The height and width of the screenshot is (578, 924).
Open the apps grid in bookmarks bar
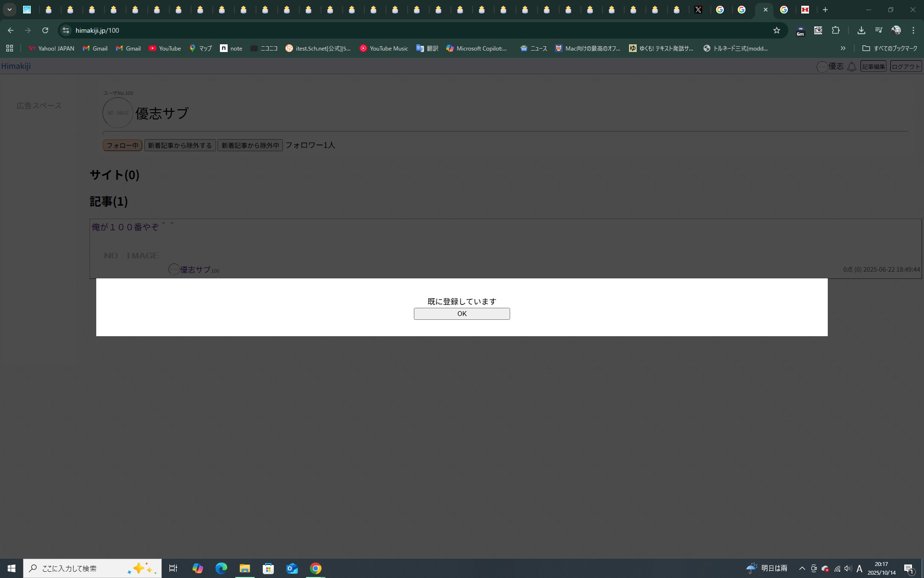pos(10,48)
